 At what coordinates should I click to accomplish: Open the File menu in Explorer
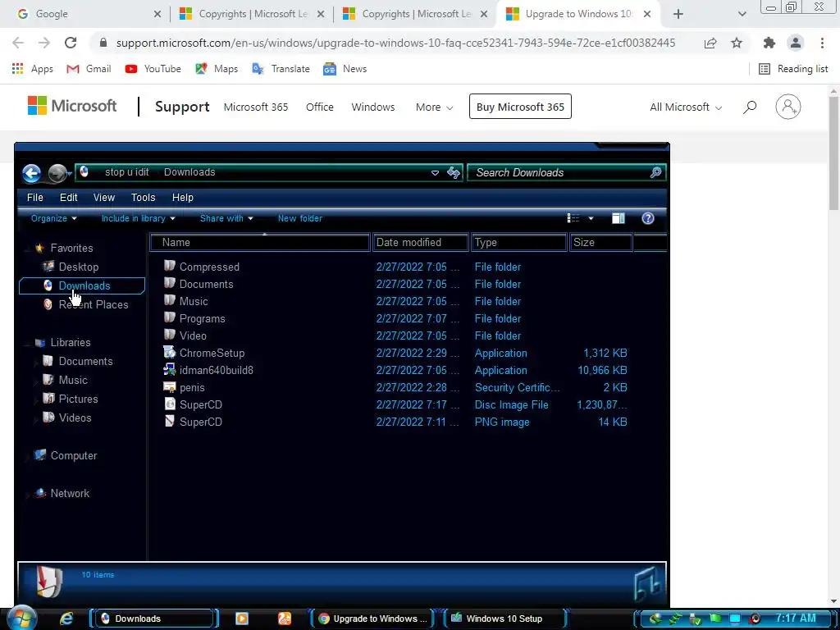[x=34, y=198]
